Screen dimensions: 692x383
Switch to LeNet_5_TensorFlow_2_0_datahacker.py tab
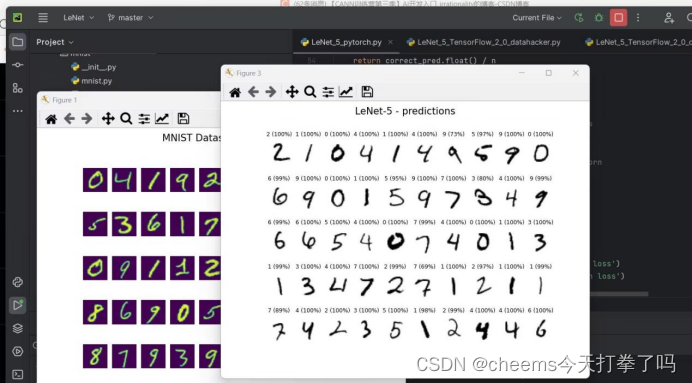(x=483, y=42)
